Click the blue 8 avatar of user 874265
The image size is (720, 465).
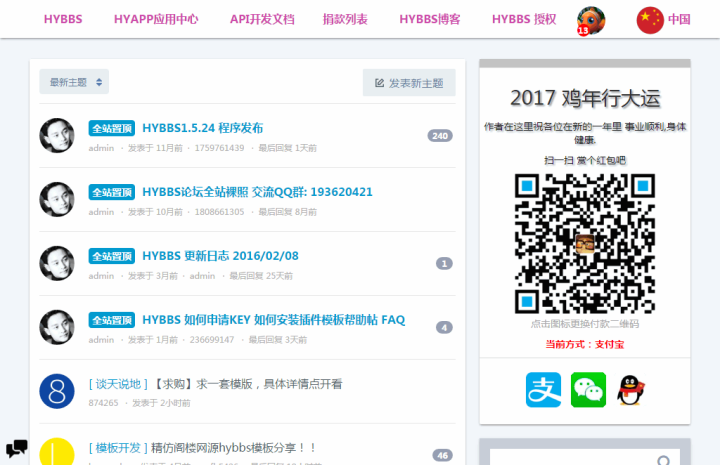point(57,391)
